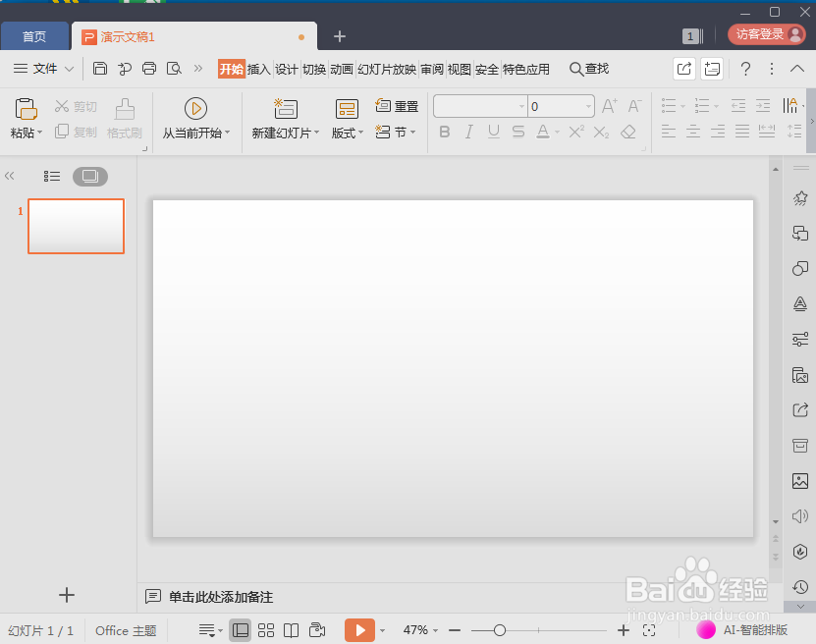Open the picture icon in right sidebar
816x644 pixels.
click(x=800, y=481)
